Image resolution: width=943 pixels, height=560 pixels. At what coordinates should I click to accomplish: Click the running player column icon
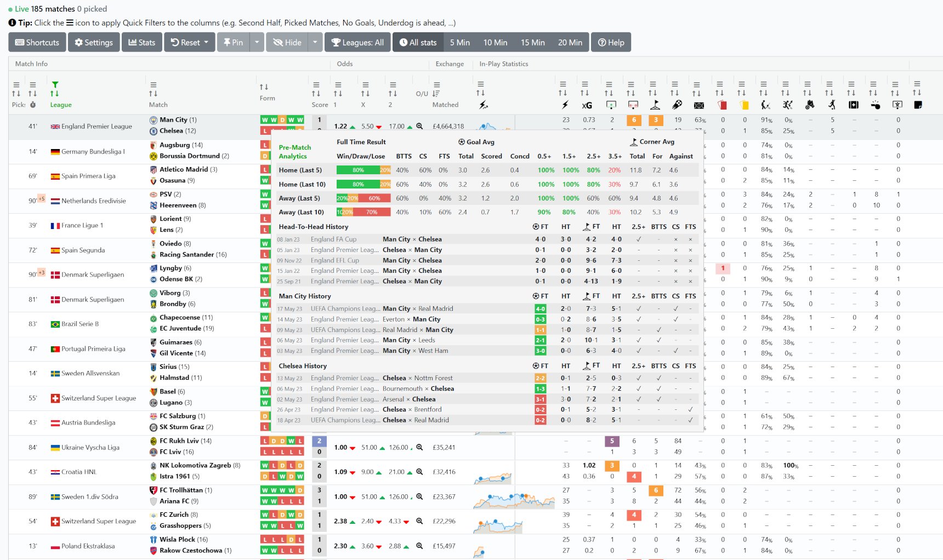(x=832, y=105)
